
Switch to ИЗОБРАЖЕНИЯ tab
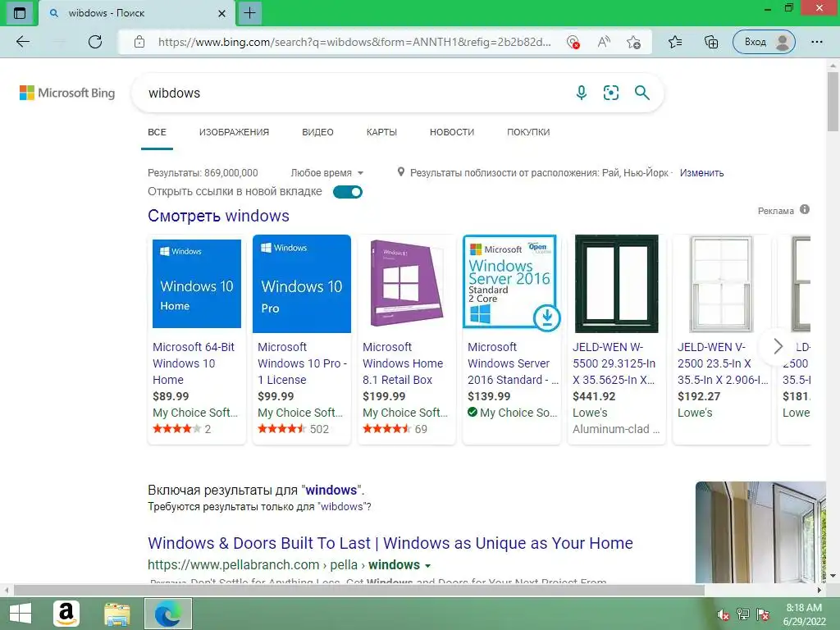(234, 132)
